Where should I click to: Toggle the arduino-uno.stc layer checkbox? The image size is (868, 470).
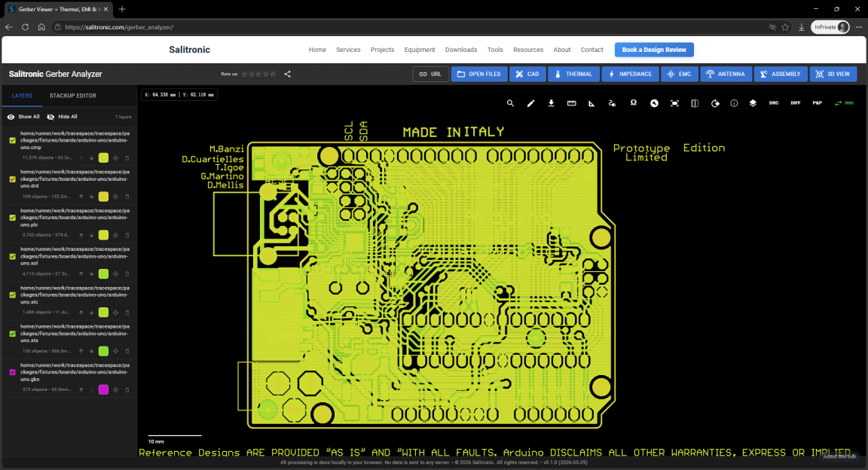coord(13,295)
